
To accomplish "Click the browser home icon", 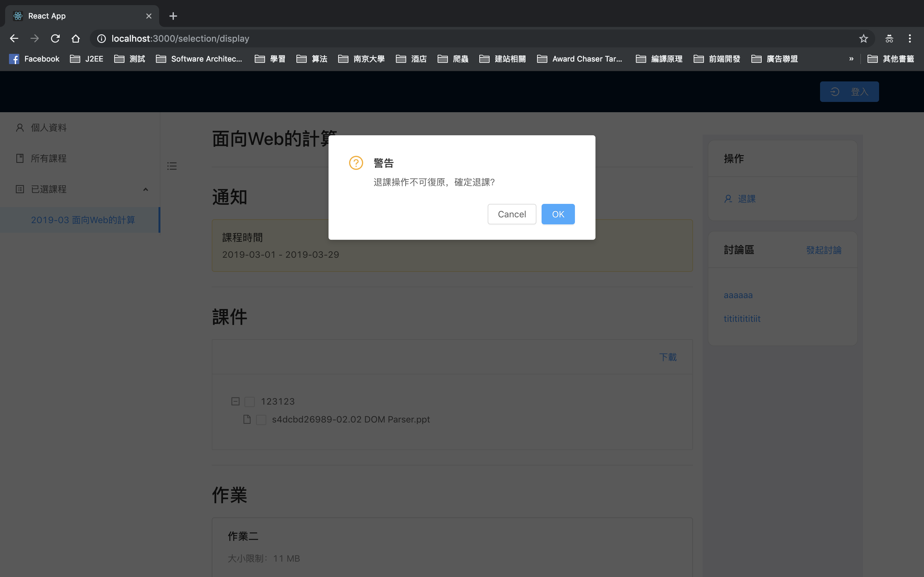I will (x=76, y=38).
